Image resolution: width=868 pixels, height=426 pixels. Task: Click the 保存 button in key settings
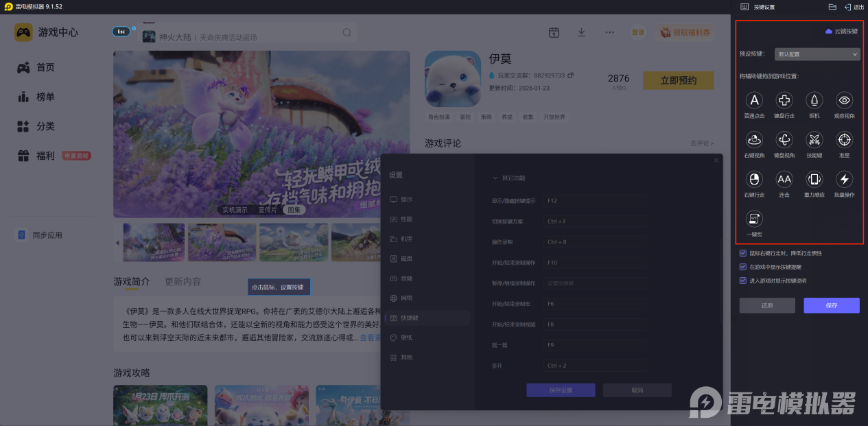click(832, 305)
